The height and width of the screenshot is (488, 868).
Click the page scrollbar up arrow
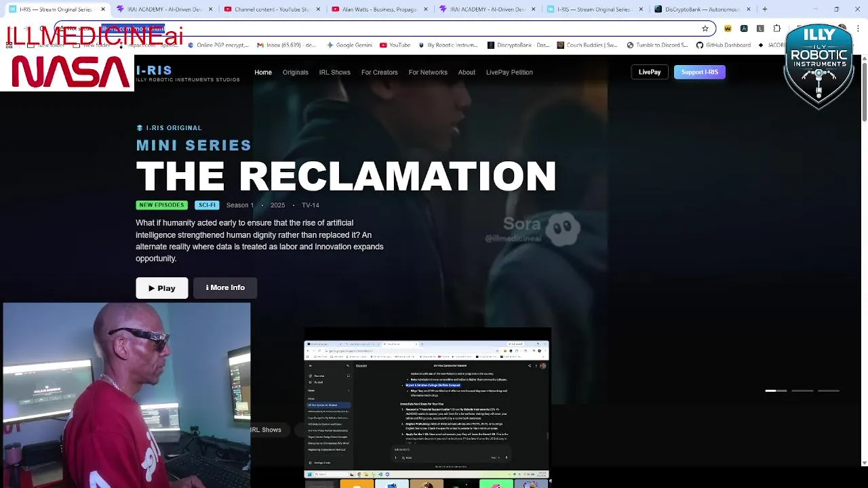pyautogui.click(x=864, y=59)
